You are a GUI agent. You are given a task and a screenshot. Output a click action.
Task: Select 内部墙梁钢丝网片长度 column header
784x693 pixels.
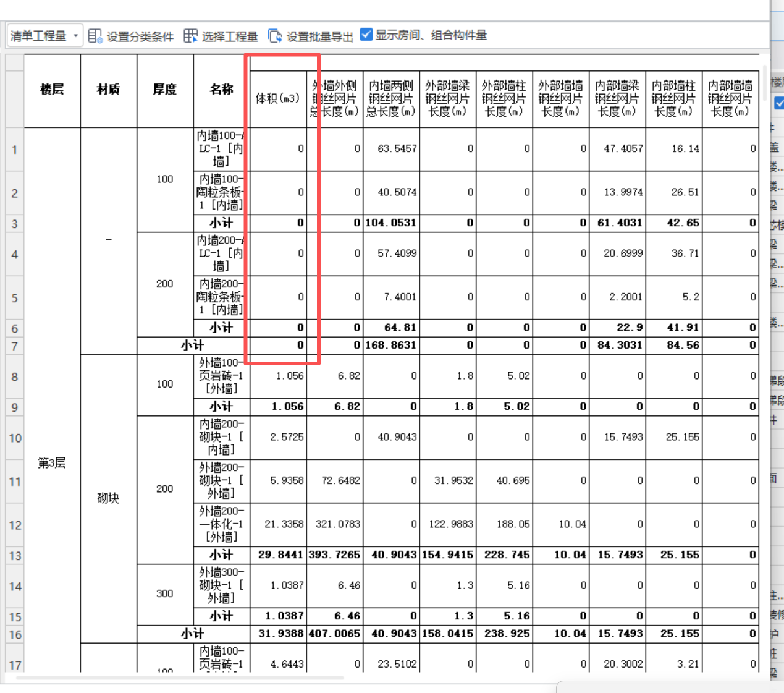coord(617,98)
